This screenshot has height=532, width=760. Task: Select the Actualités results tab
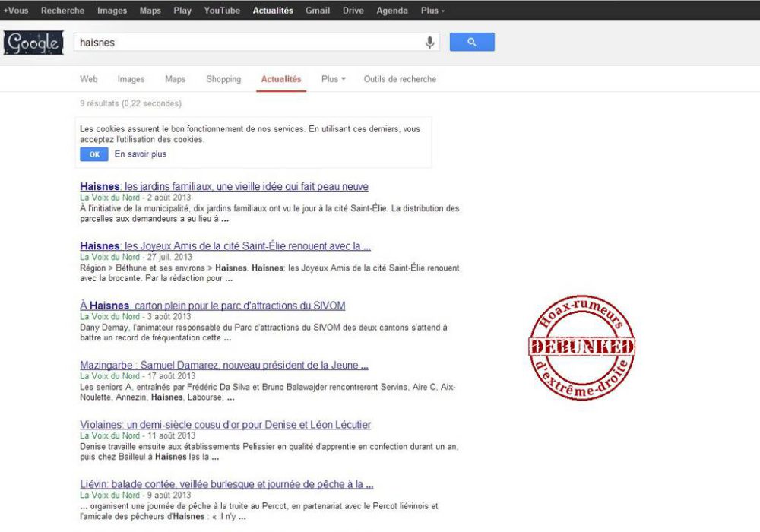coord(281,79)
